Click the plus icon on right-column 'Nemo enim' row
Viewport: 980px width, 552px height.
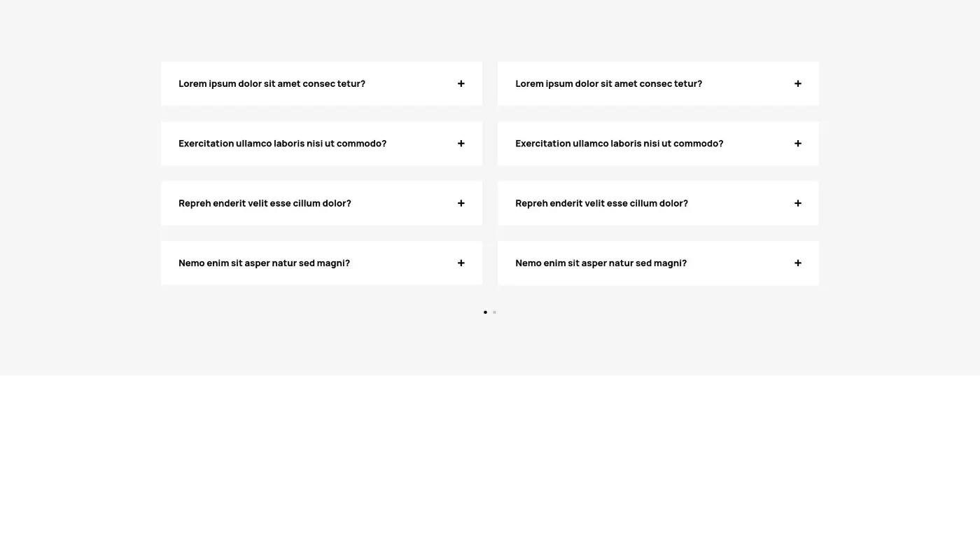tap(797, 263)
